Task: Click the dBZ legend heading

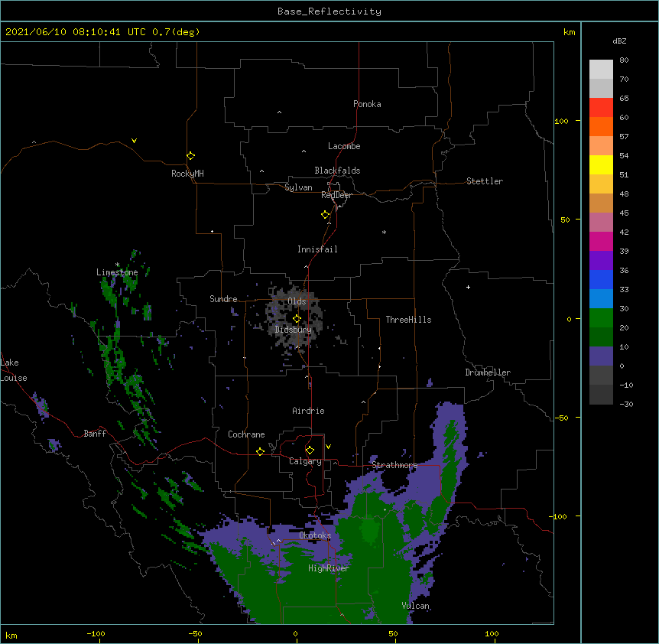Action: (x=619, y=41)
